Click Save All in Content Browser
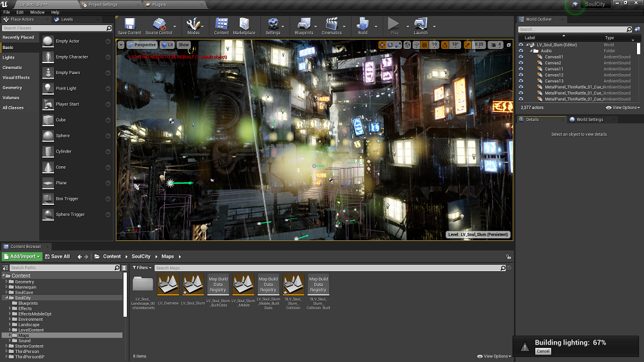 coord(57,256)
